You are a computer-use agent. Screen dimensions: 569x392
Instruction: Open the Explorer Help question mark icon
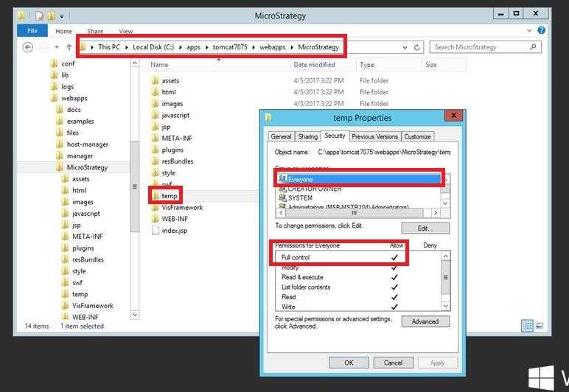pos(542,30)
